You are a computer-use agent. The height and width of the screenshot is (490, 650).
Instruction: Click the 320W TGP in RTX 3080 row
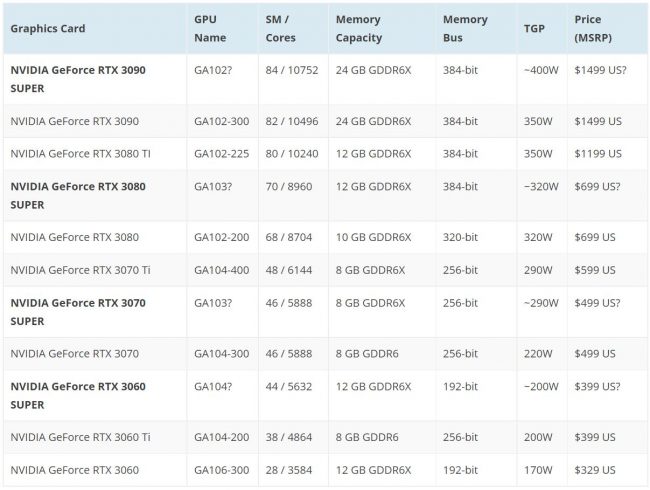pos(538,238)
